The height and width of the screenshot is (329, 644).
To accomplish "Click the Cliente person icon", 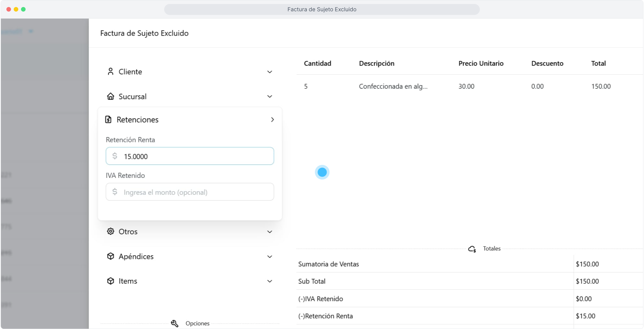I will tap(111, 72).
